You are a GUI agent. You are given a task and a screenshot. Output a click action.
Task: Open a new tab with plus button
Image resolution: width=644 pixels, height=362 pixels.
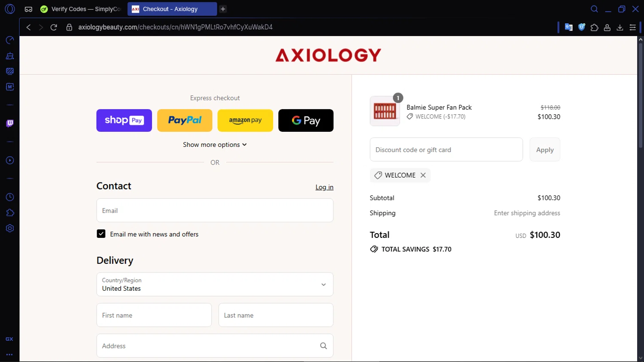click(x=223, y=9)
